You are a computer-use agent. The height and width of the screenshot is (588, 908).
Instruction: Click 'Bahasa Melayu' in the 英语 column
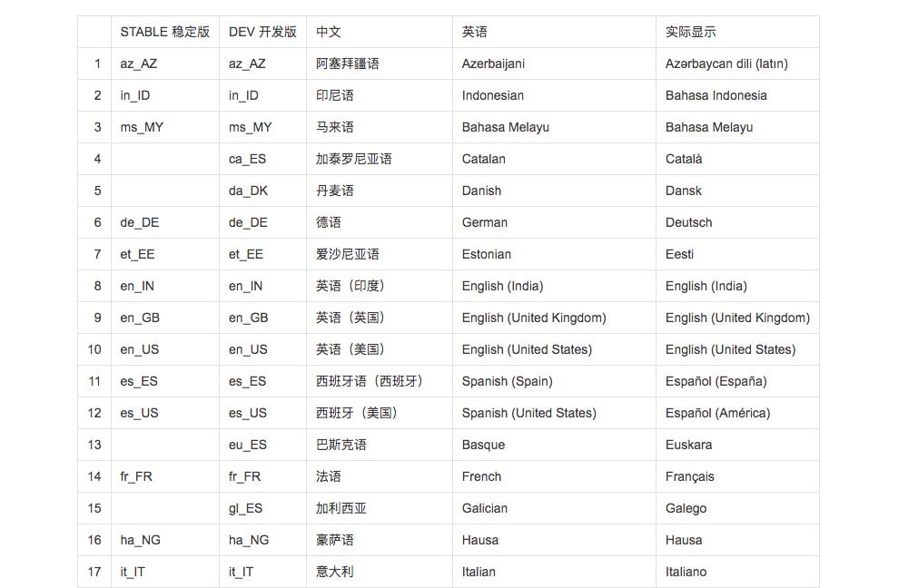point(554,127)
